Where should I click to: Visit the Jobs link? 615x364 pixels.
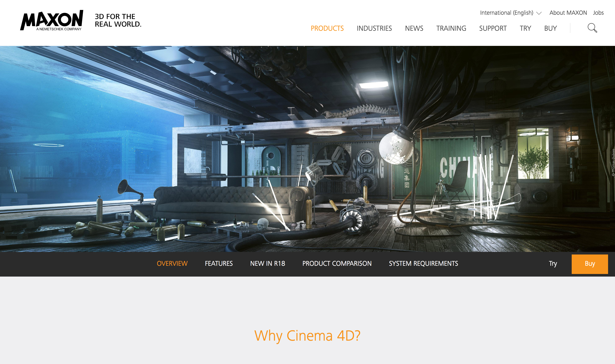[598, 13]
